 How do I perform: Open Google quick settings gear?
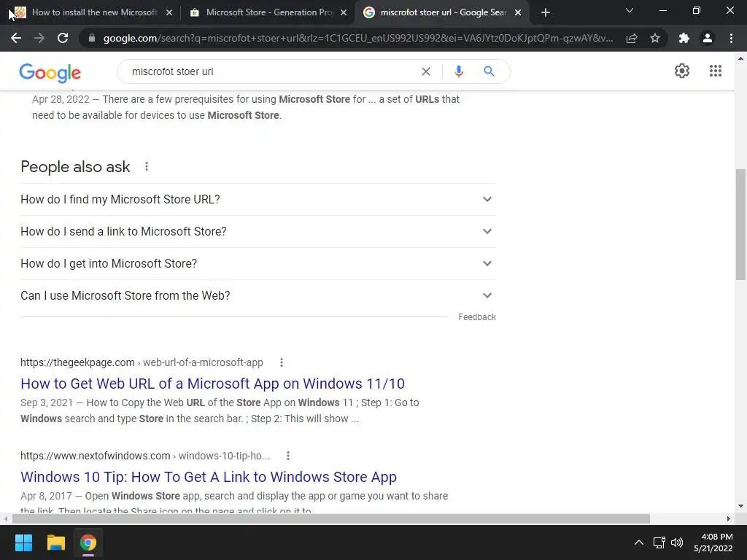(x=682, y=71)
